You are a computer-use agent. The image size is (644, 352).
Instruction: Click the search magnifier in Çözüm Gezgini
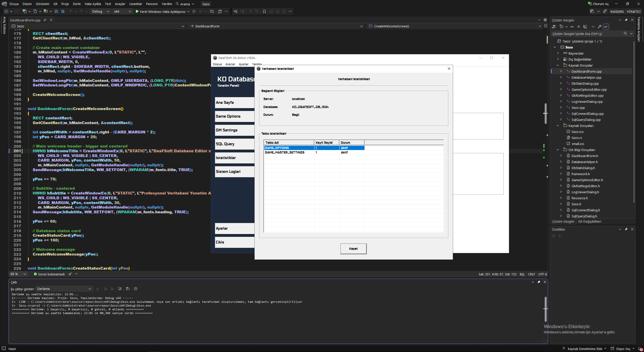(x=625, y=34)
